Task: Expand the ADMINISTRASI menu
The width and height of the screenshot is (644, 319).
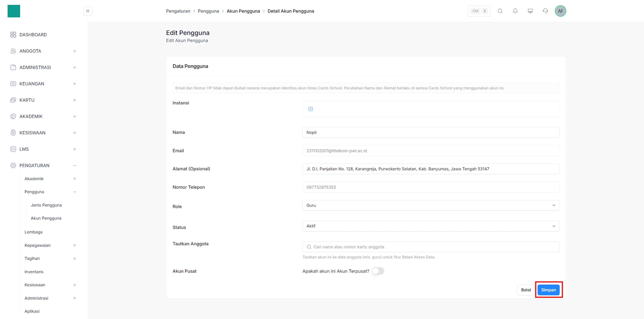Action: tap(74, 67)
